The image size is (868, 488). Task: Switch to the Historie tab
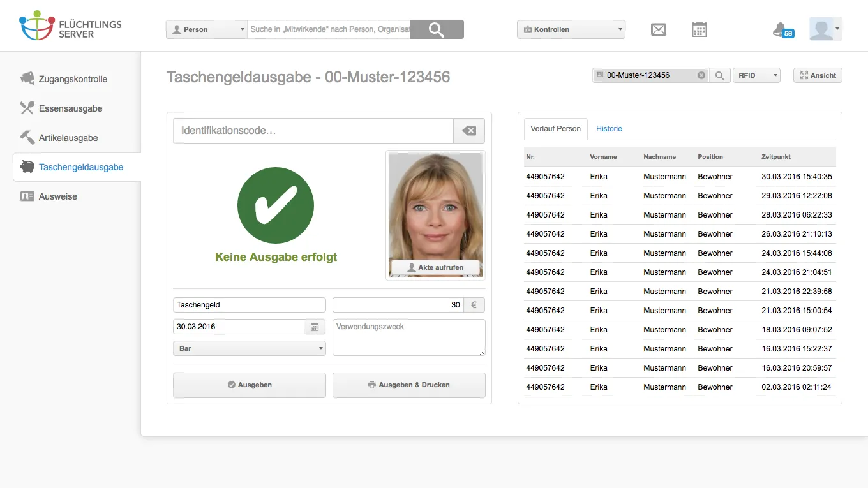coord(609,129)
